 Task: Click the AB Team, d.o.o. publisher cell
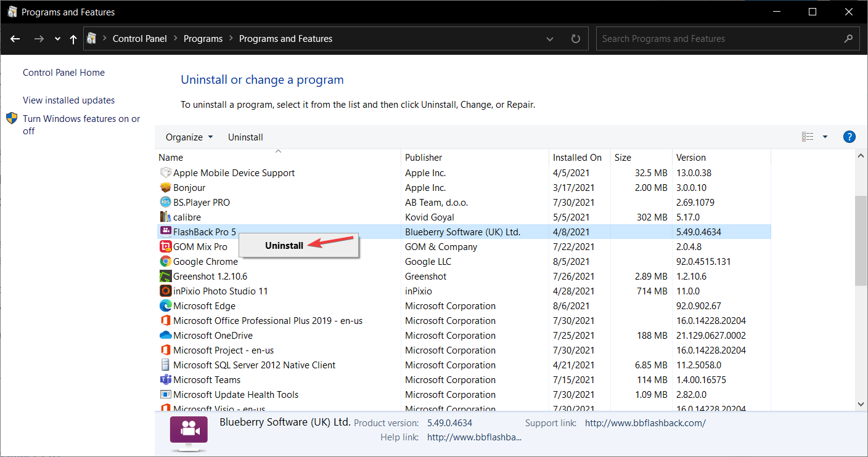[x=436, y=203]
